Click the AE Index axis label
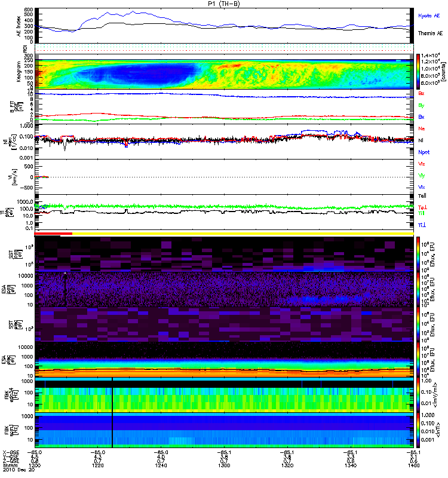 click(19, 26)
